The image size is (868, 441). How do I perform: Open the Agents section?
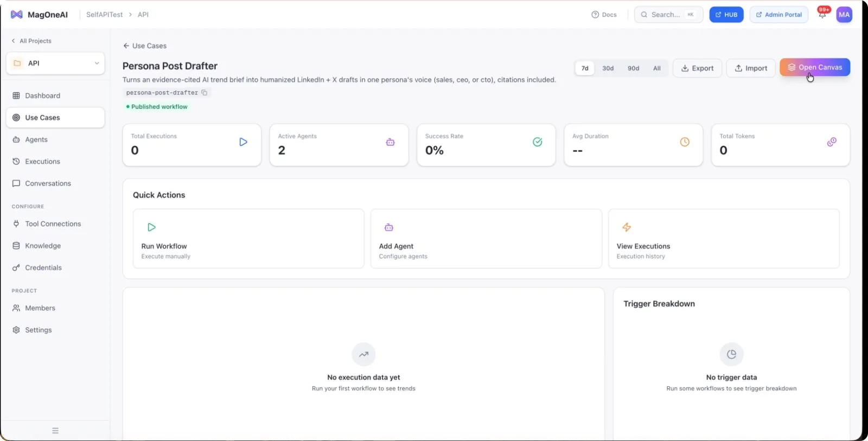[55, 140]
